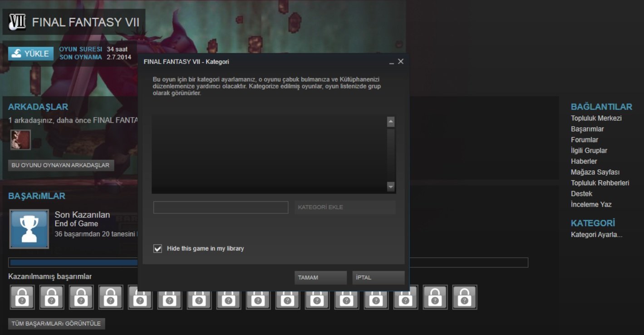Cancel the dialog with İPTAL
The image size is (644, 335).
pos(379,278)
